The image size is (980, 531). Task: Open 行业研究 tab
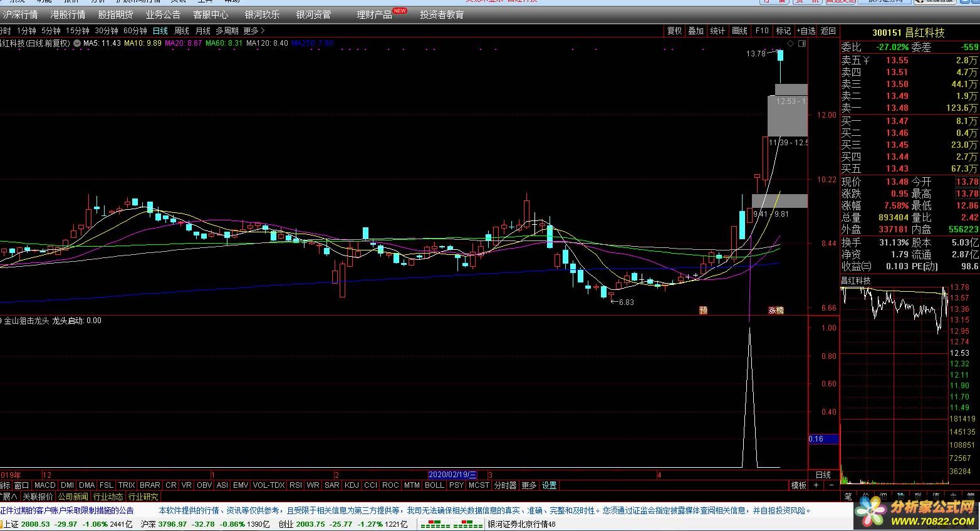(x=143, y=497)
